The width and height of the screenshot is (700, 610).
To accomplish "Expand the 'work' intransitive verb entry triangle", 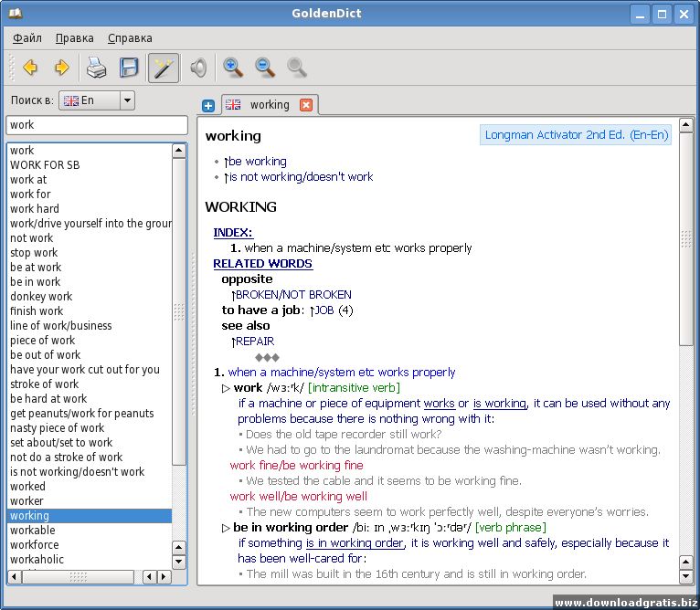I will (x=226, y=388).
